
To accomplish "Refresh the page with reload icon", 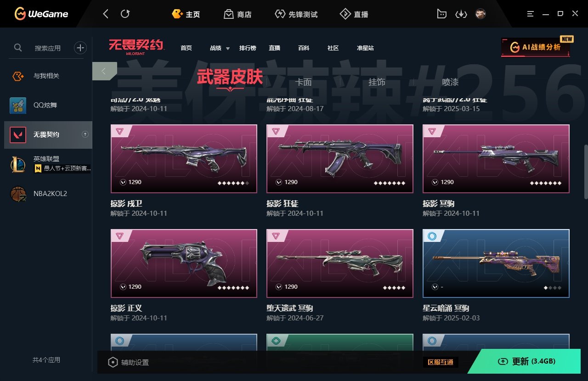I will [125, 14].
